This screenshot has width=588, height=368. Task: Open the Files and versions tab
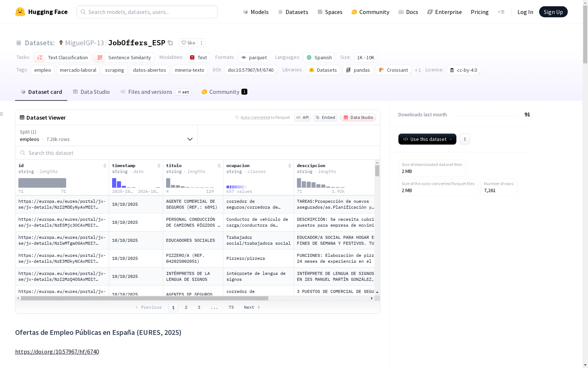pyautogui.click(x=155, y=92)
